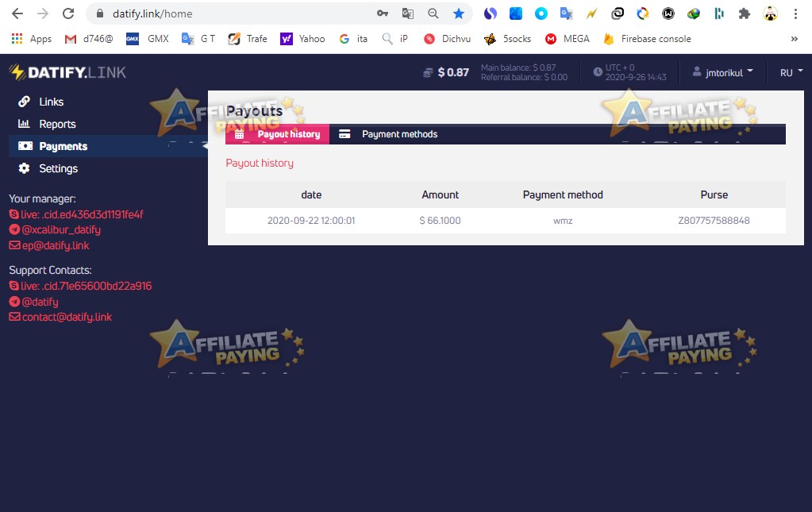Select the Reports bar-chart icon
This screenshot has width=812, height=512.
point(24,124)
